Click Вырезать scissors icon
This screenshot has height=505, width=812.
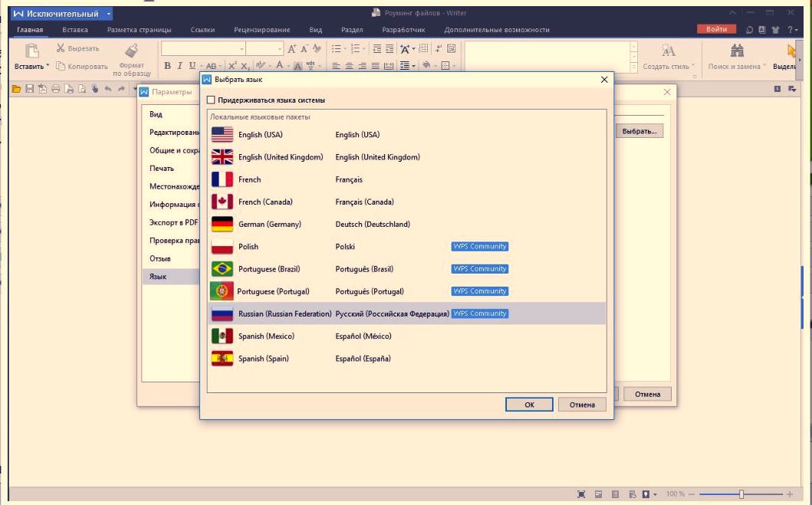[x=61, y=48]
